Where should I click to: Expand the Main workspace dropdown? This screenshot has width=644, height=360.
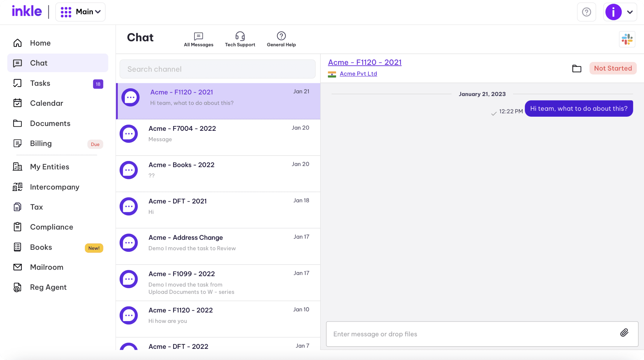tap(80, 12)
